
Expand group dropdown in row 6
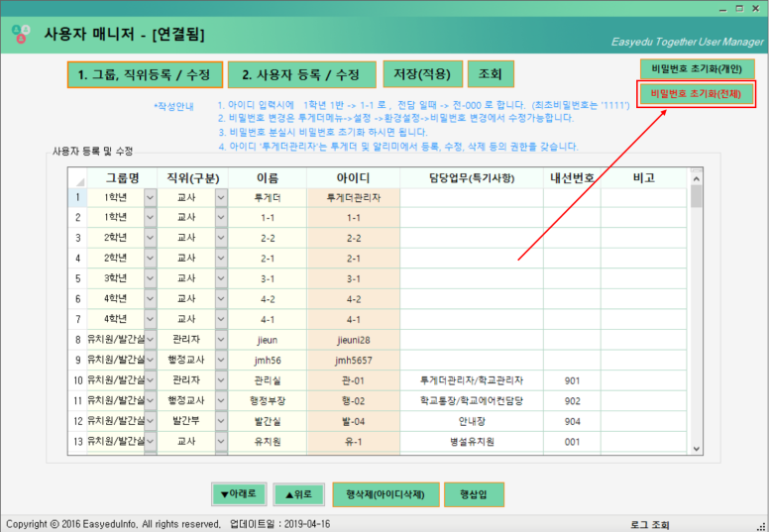(150, 298)
